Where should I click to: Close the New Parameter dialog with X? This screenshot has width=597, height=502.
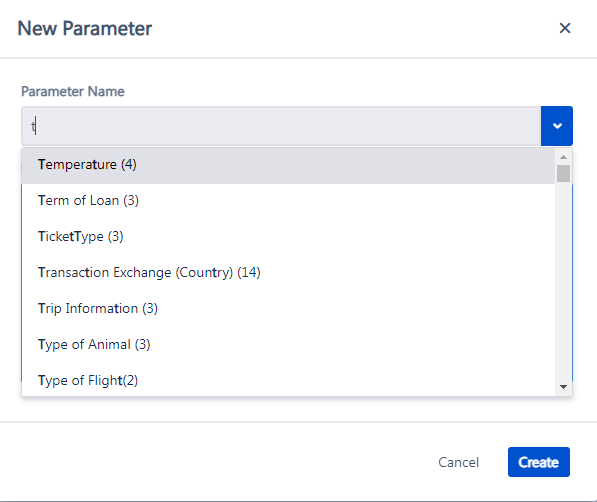click(565, 28)
